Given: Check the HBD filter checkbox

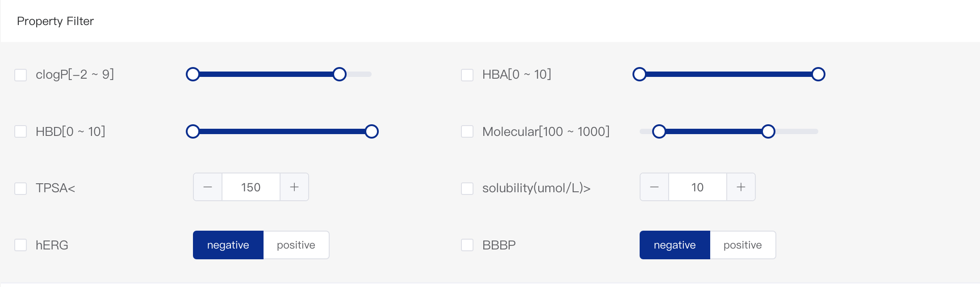Looking at the screenshot, I should (x=21, y=131).
